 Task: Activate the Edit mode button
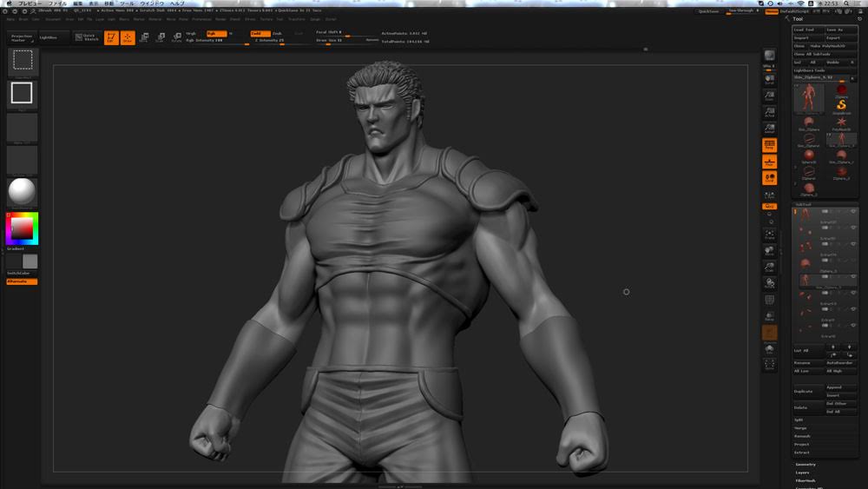(x=111, y=37)
